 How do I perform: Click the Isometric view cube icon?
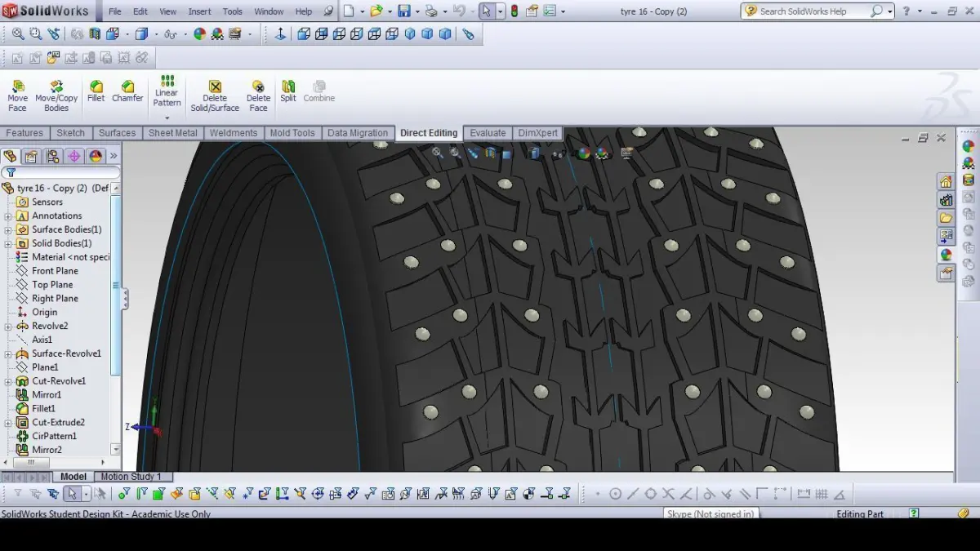click(x=410, y=34)
